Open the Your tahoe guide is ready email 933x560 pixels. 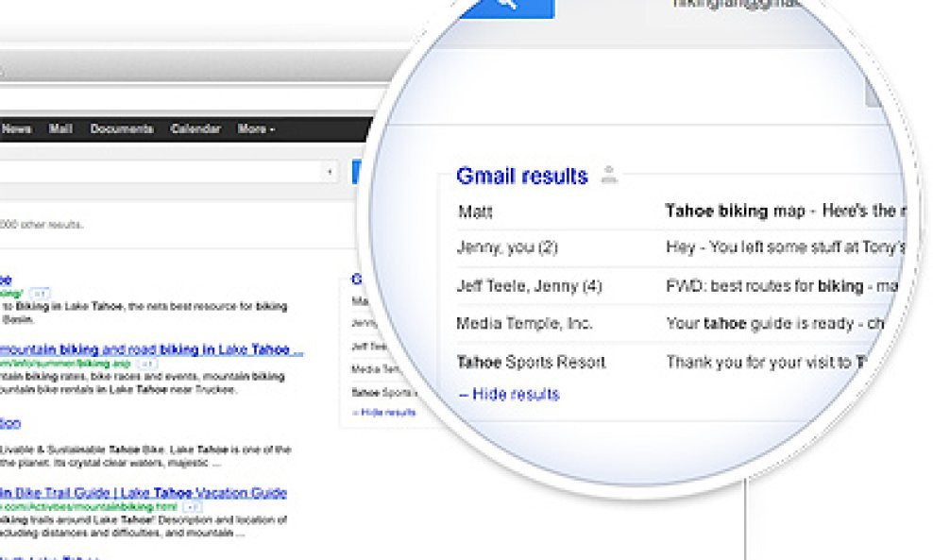click(x=775, y=324)
